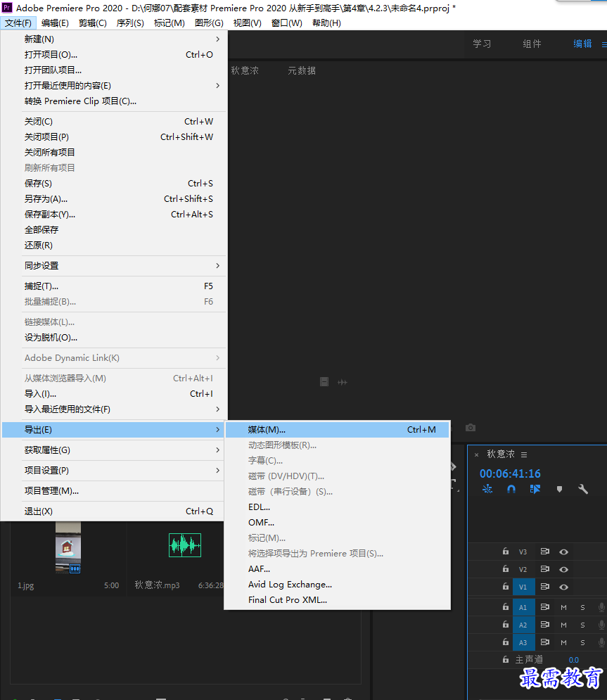Toggle sync lock for track V1

545,587
